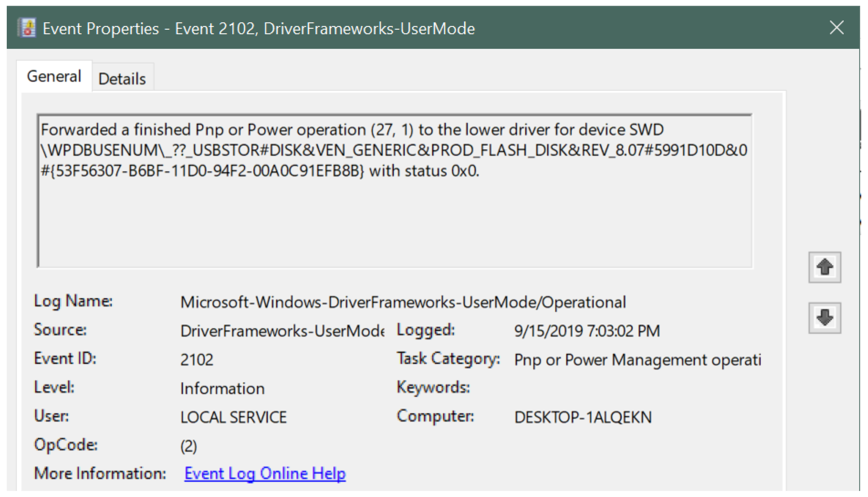Click the User value LOCAL SERVICE
The width and height of the screenshot is (868, 497).
(x=234, y=417)
